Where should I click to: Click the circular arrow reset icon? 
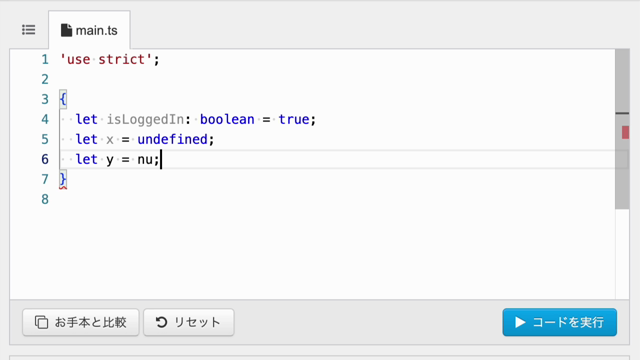click(x=162, y=322)
